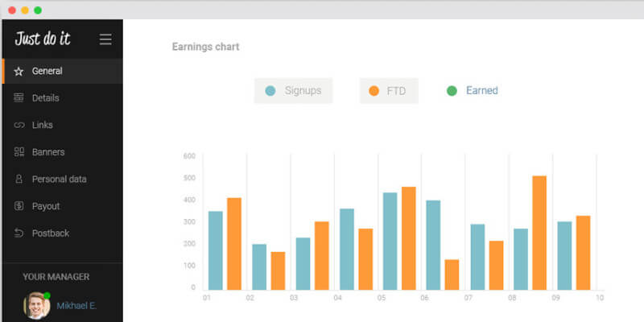The width and height of the screenshot is (644, 322).
Task: Collapse sidebar with the hamburger menu icon
Action: click(105, 39)
